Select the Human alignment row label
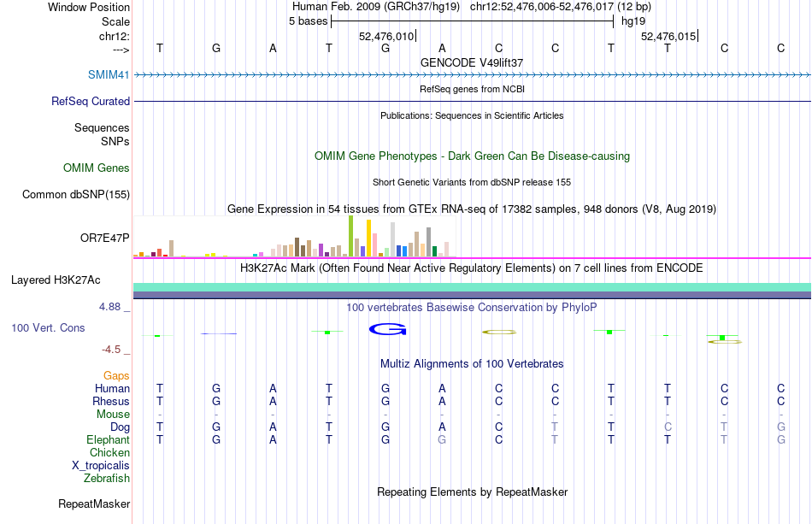 [112, 388]
